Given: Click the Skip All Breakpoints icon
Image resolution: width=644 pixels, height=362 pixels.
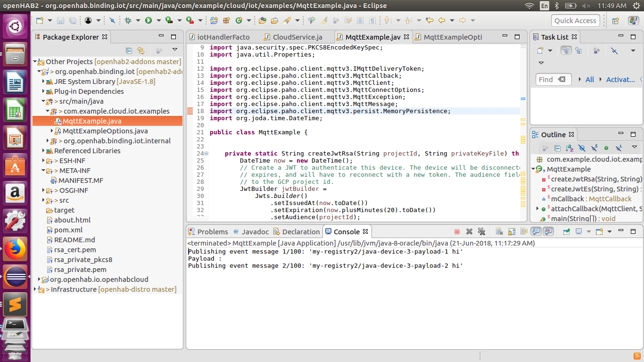Looking at the screenshot, I should (112, 20).
